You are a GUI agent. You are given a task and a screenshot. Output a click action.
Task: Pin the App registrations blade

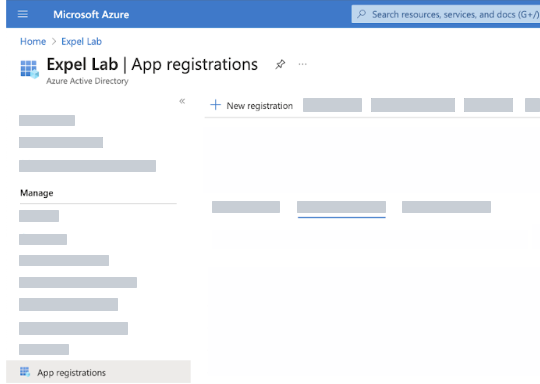280,64
